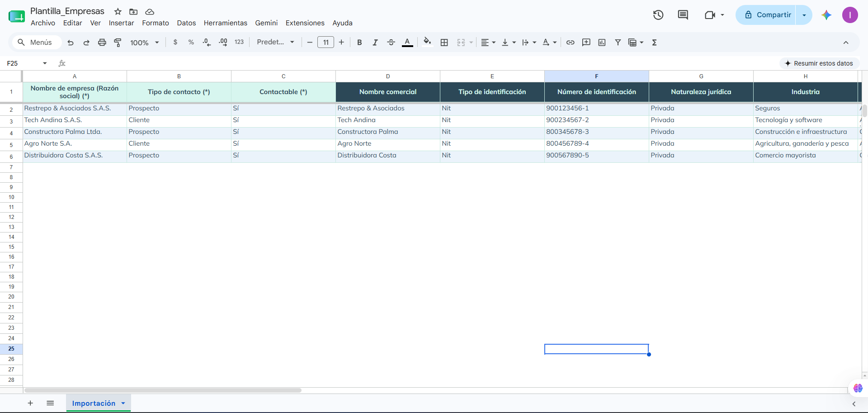Add a new sheet
Screen dimensions: 868x413
point(30,403)
